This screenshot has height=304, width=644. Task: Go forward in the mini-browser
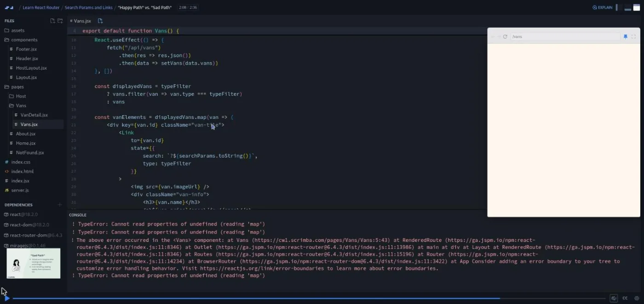tap(499, 36)
